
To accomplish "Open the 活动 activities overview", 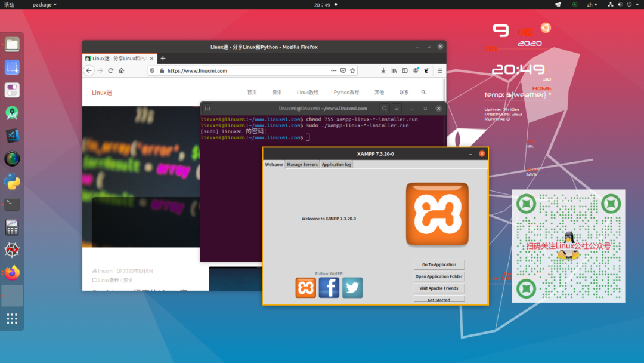I will 9,5.
